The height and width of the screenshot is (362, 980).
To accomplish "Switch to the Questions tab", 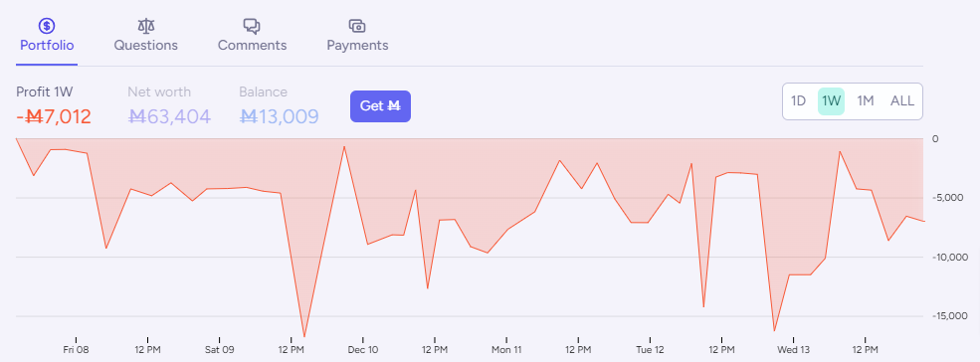I will coord(145,46).
